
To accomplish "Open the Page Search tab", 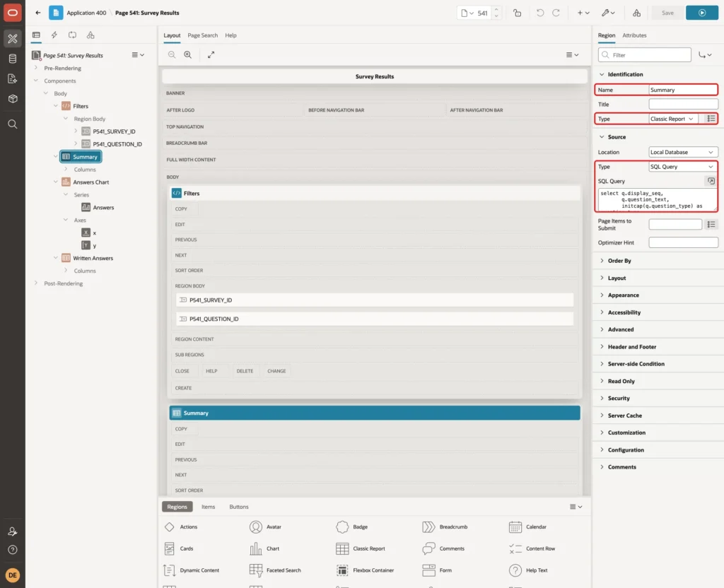I will point(202,35).
